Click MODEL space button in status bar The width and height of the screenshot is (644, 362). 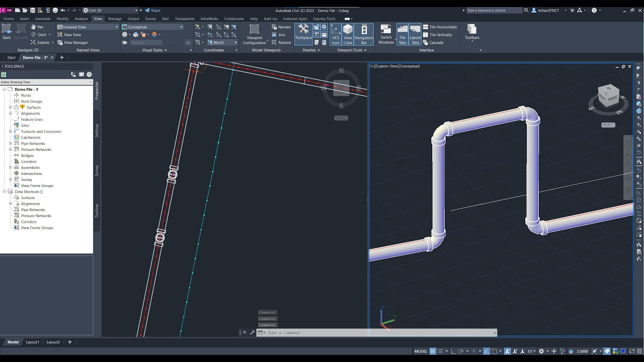tap(421, 351)
